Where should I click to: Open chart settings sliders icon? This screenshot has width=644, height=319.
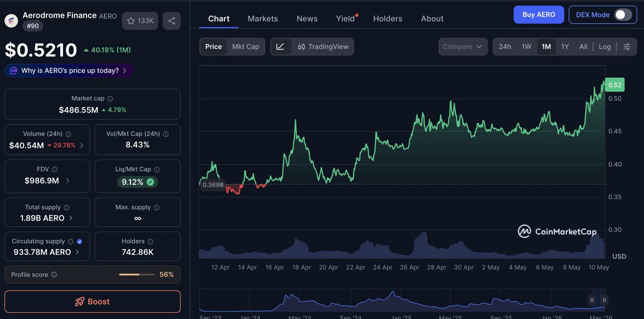627,47
